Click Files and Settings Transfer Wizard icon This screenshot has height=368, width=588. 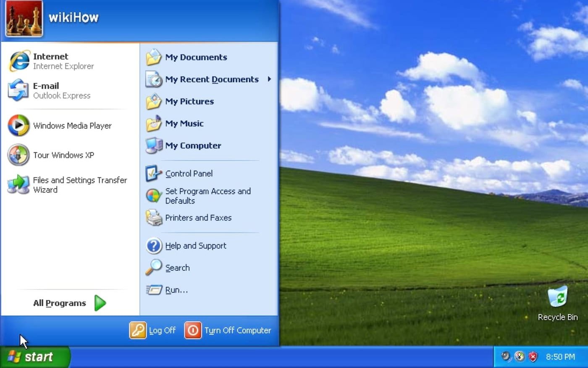click(19, 185)
